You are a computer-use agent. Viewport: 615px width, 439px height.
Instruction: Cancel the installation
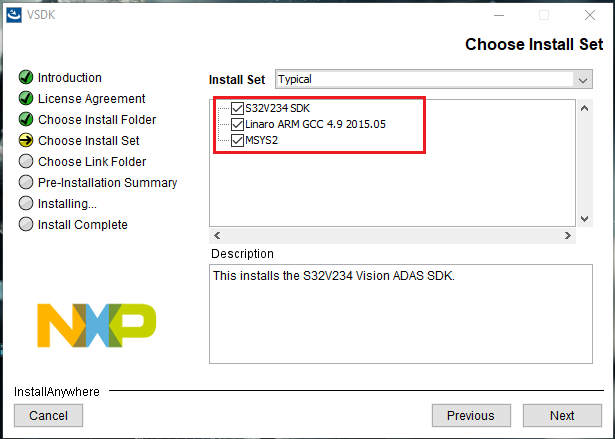pos(48,415)
